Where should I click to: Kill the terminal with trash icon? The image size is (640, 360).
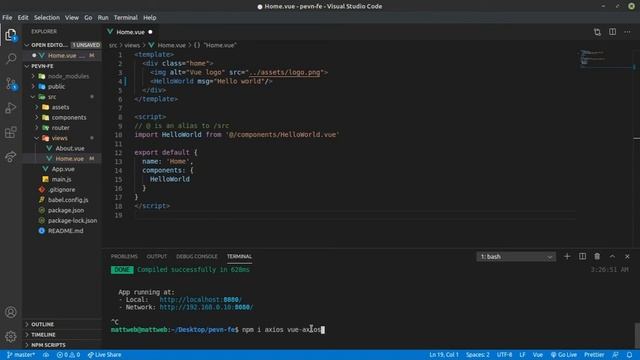click(x=597, y=256)
